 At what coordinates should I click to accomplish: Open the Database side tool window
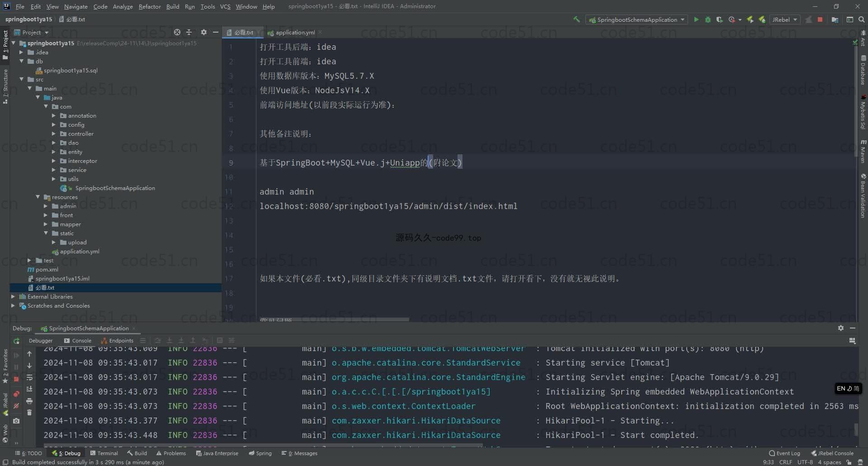pos(863,70)
